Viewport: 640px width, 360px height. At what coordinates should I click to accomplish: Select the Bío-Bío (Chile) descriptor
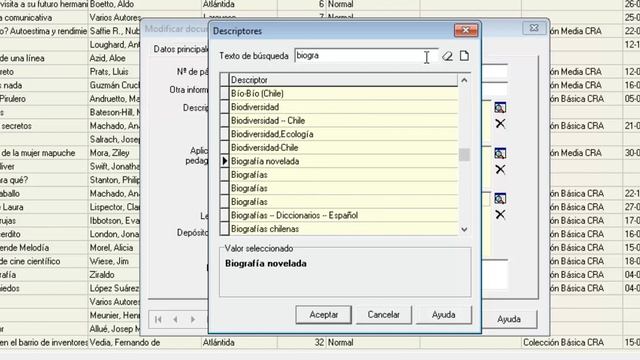(344, 93)
